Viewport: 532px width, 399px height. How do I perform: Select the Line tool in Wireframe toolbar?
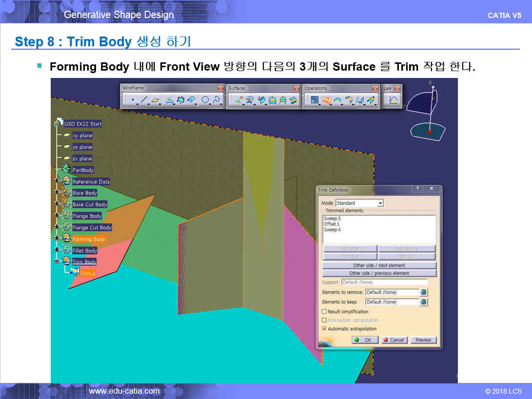tap(144, 100)
